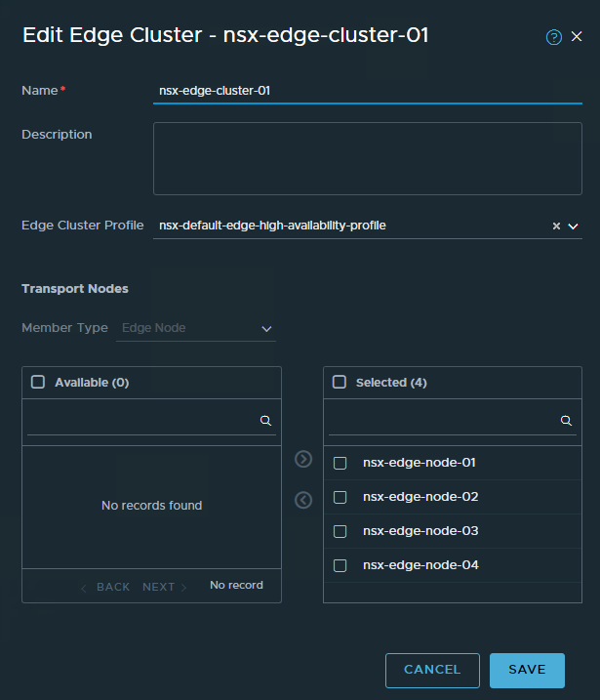Click the search icon in Selected list

pyautogui.click(x=566, y=421)
